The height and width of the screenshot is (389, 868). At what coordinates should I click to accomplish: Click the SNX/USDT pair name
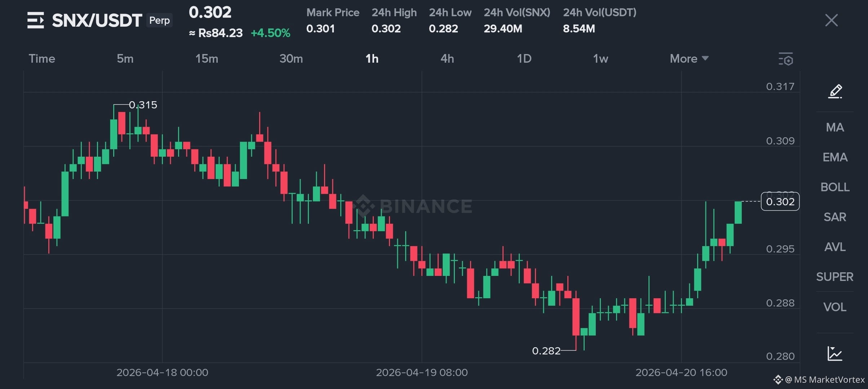(97, 21)
